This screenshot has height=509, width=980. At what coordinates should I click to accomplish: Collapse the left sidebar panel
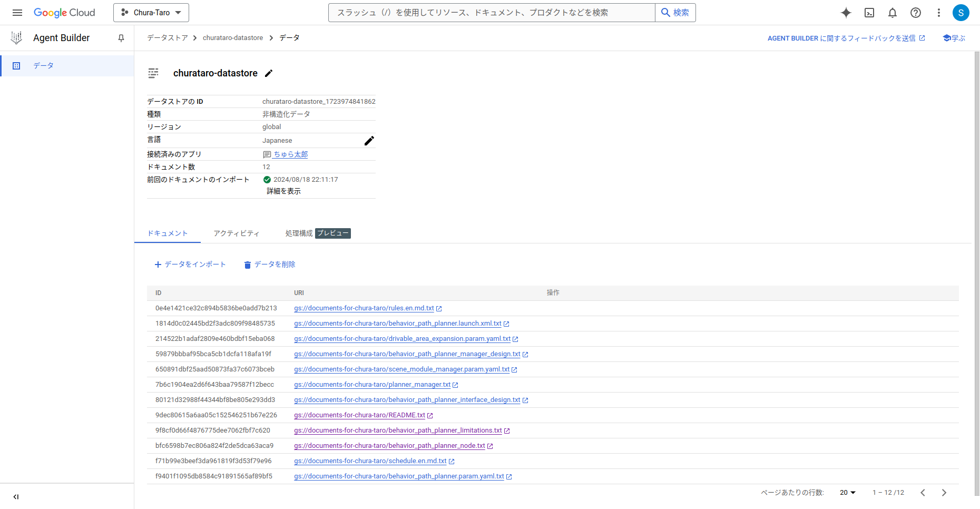16,497
